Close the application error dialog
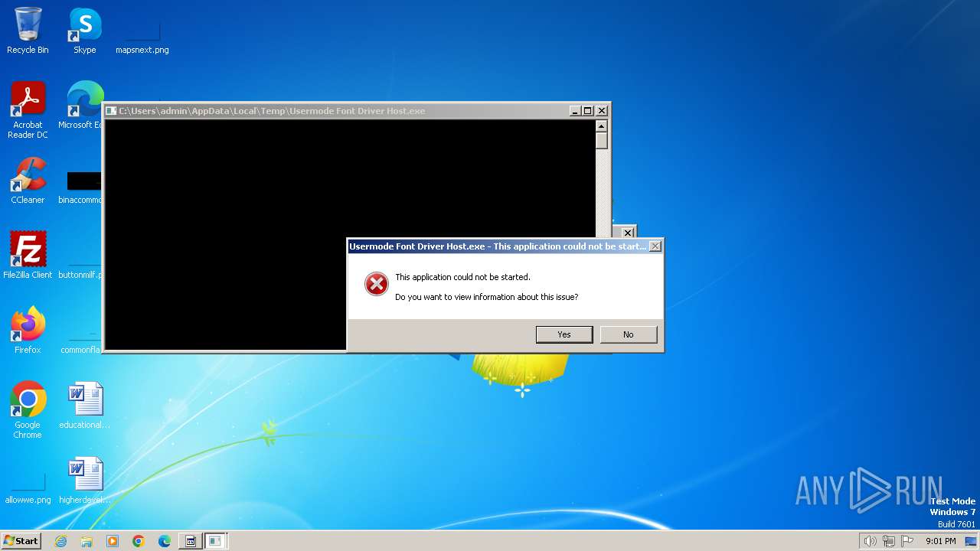Viewport: 980px width, 551px height. coord(655,246)
